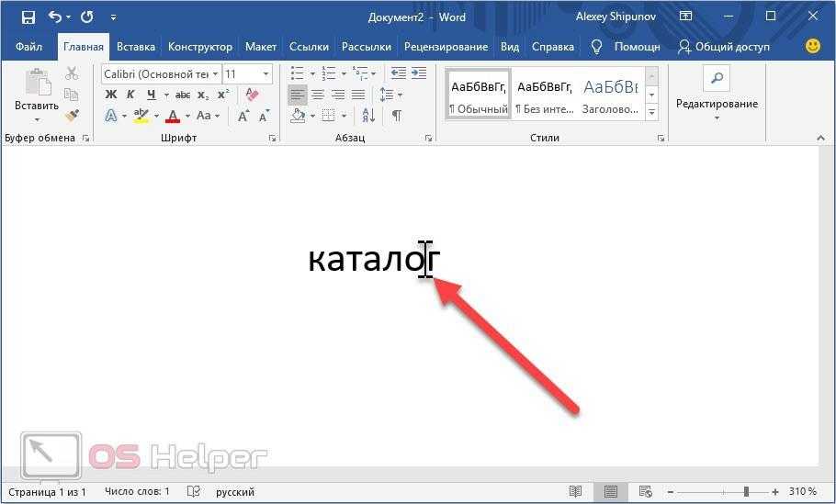
Task: Click the word каталог in the document
Action: 373,259
